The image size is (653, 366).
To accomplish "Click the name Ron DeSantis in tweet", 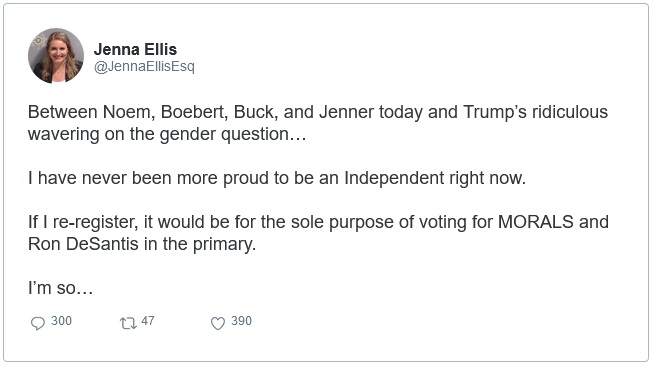I will coord(83,244).
